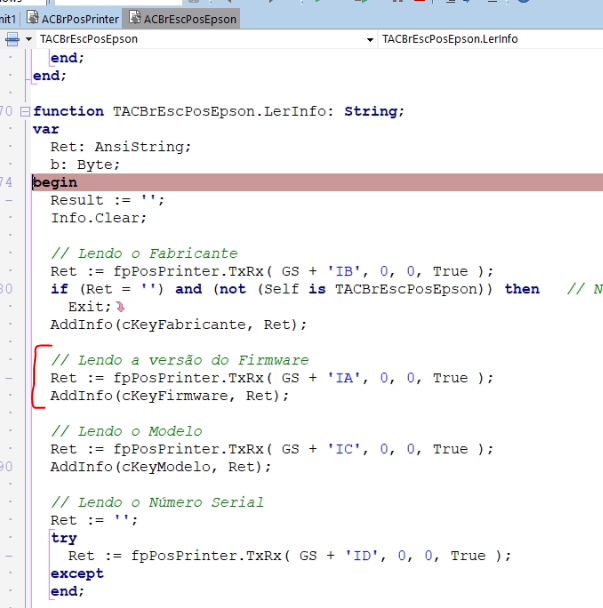Click the 'then' keyword
Screen dimensions: 603x608
click(x=522, y=289)
